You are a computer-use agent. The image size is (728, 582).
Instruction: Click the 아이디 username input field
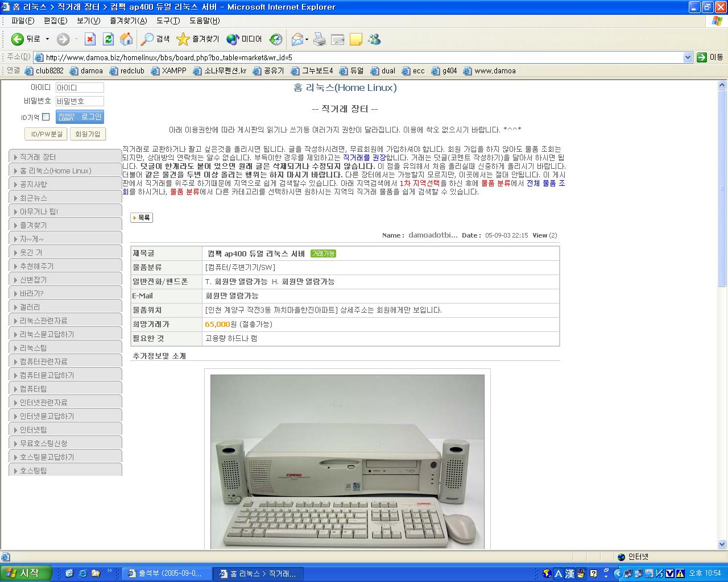point(80,88)
